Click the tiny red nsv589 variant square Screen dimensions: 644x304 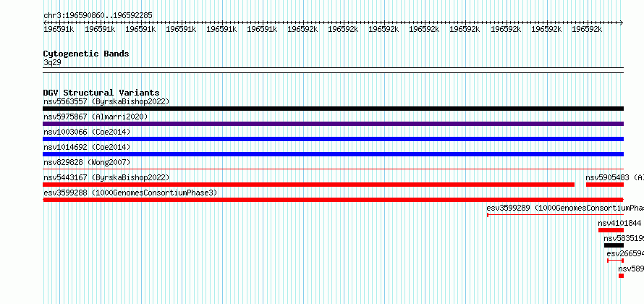click(x=621, y=276)
